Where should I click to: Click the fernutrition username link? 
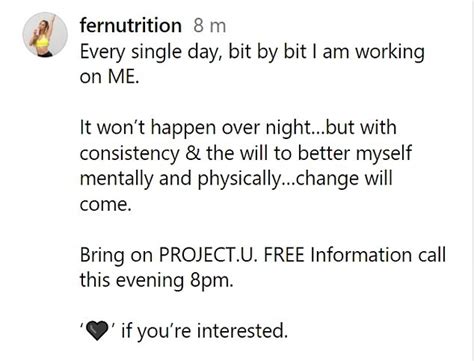pyautogui.click(x=131, y=26)
